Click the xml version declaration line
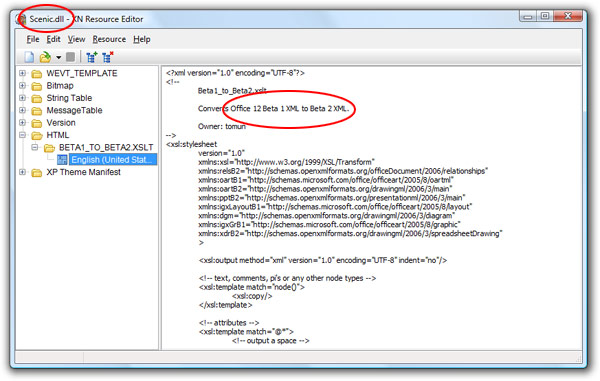Viewport: 600px width, 381px height. click(x=235, y=73)
